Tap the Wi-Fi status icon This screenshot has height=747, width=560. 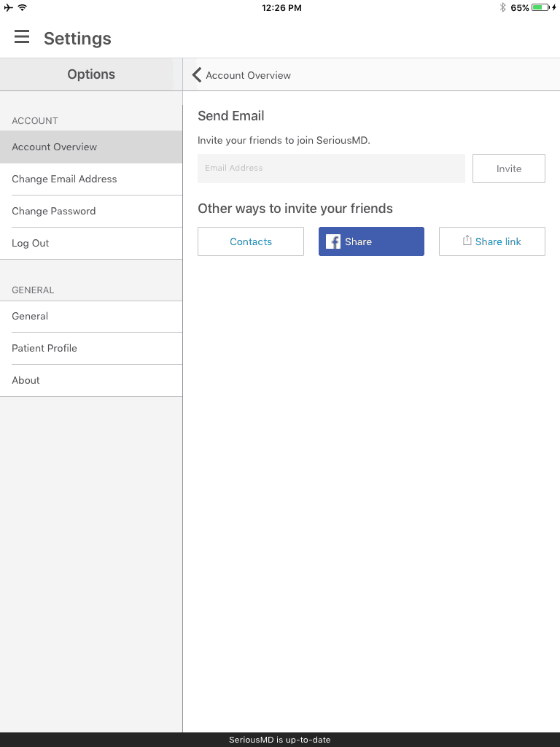22,7
